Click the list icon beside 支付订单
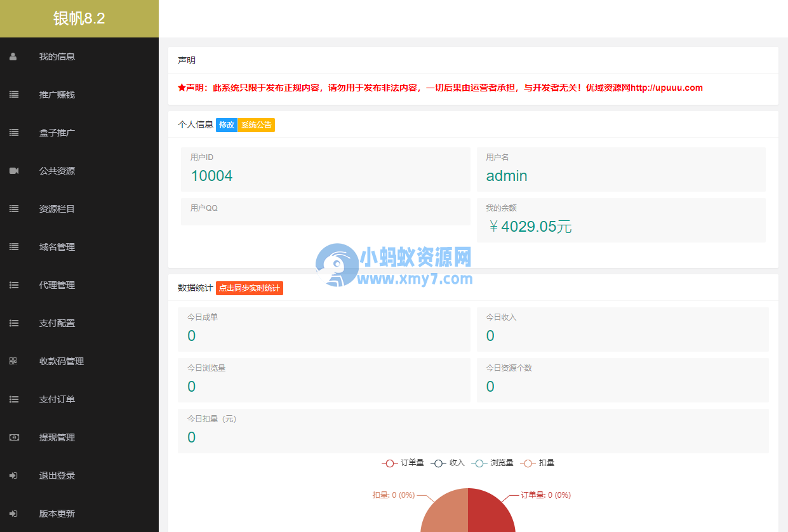788x532 pixels. tap(13, 399)
